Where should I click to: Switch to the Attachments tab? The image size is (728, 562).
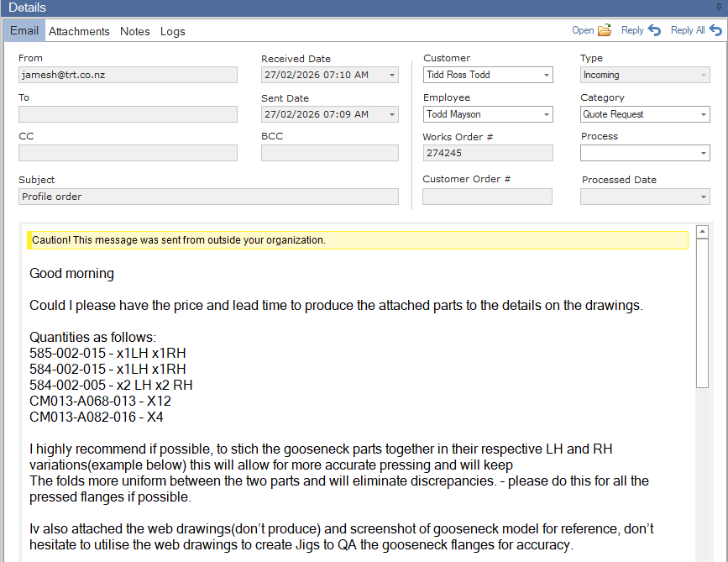click(x=79, y=31)
